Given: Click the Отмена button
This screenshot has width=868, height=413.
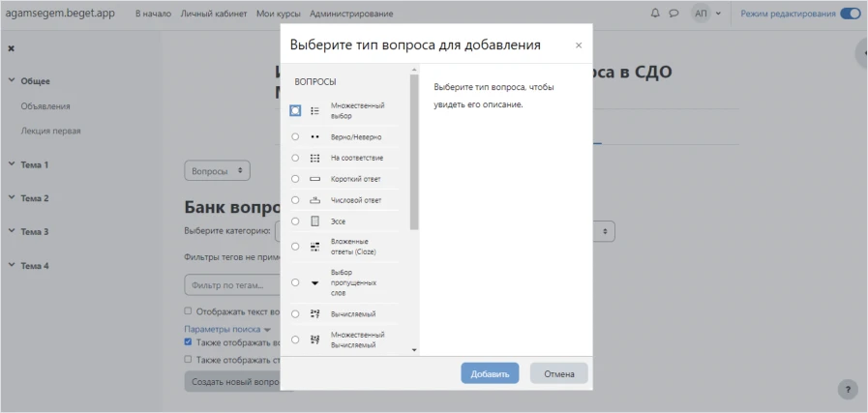Looking at the screenshot, I should click(559, 373).
